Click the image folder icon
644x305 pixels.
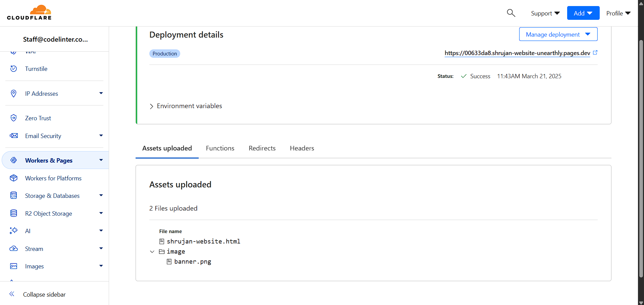click(162, 251)
